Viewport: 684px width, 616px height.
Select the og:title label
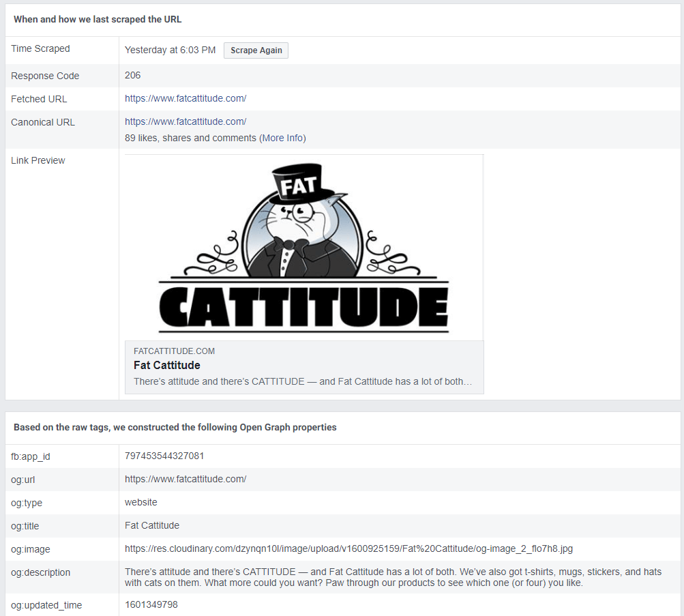point(25,526)
